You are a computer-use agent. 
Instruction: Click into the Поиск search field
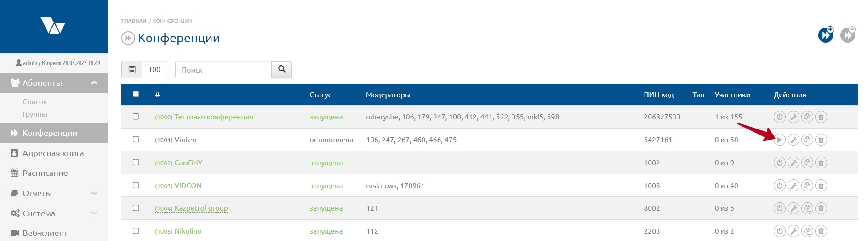point(223,69)
